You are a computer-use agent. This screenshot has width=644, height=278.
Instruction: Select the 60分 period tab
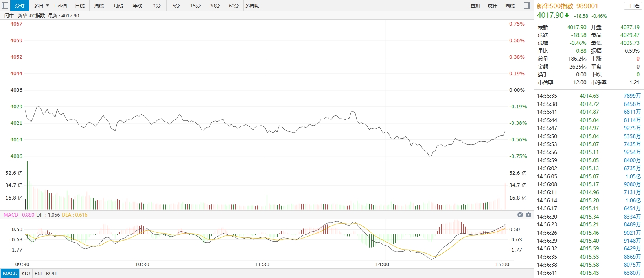point(234,6)
